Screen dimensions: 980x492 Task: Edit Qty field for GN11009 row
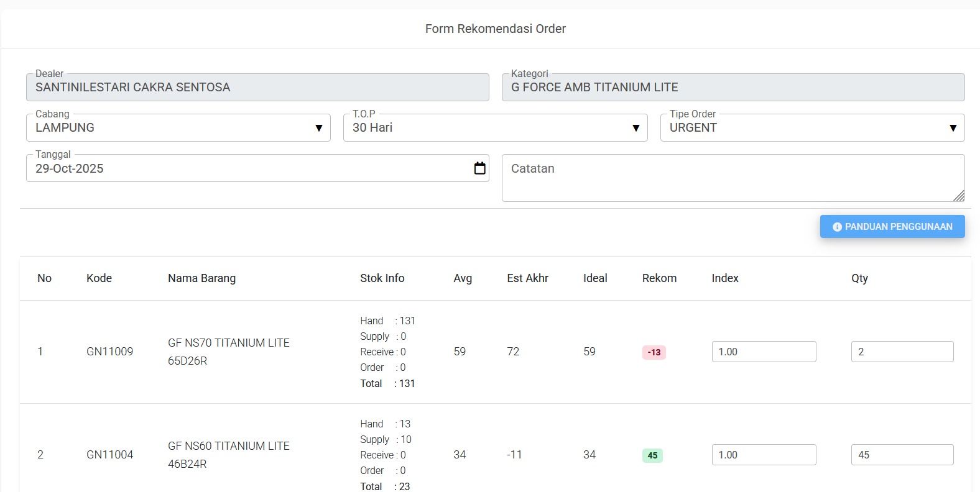[x=902, y=352]
